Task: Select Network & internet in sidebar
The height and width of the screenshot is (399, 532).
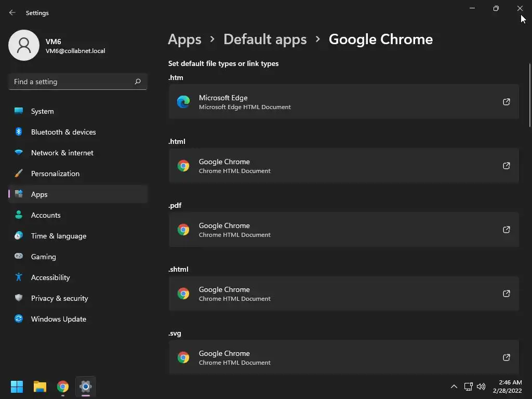Action: click(62, 153)
